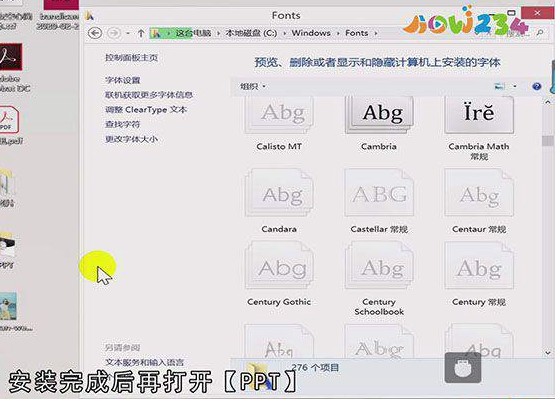Select the Candara font icon

[x=279, y=193]
